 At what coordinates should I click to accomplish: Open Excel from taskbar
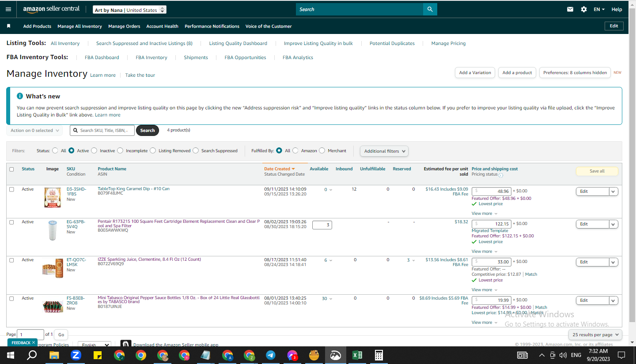tap(357, 355)
